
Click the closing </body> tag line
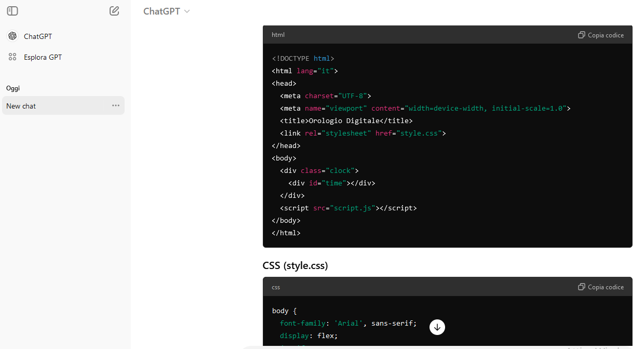click(x=286, y=220)
